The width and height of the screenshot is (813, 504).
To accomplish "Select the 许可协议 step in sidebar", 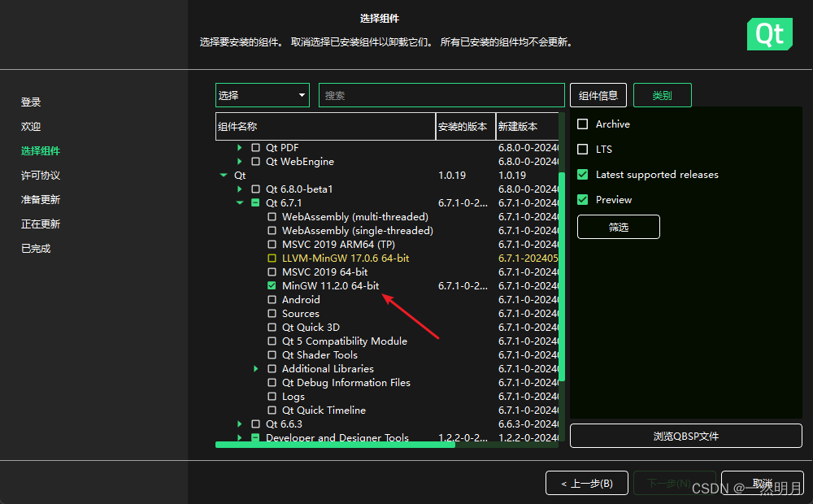I will point(41,176).
